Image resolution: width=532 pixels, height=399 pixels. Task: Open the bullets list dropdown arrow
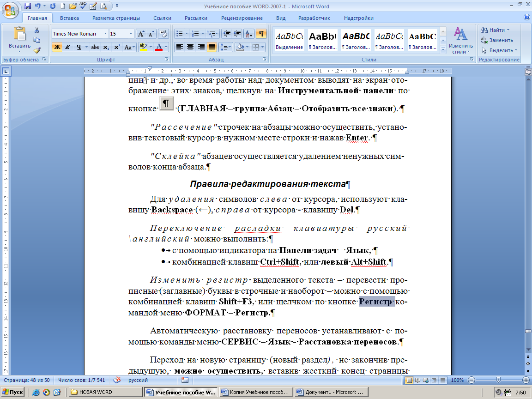tap(187, 34)
